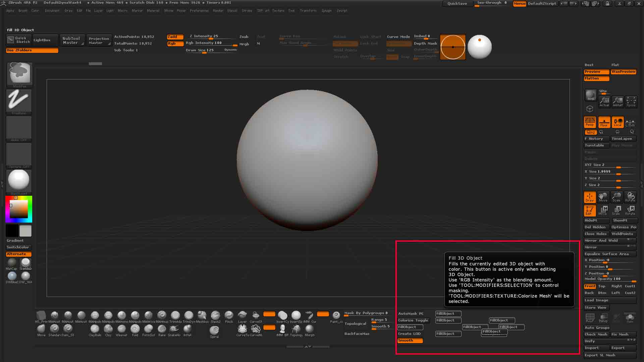Click the QuickSave button
This screenshot has width=644, height=362.
pyautogui.click(x=457, y=3)
